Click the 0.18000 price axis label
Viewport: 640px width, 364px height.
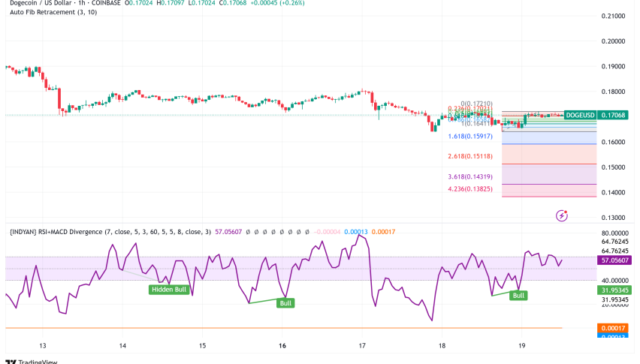613,92
